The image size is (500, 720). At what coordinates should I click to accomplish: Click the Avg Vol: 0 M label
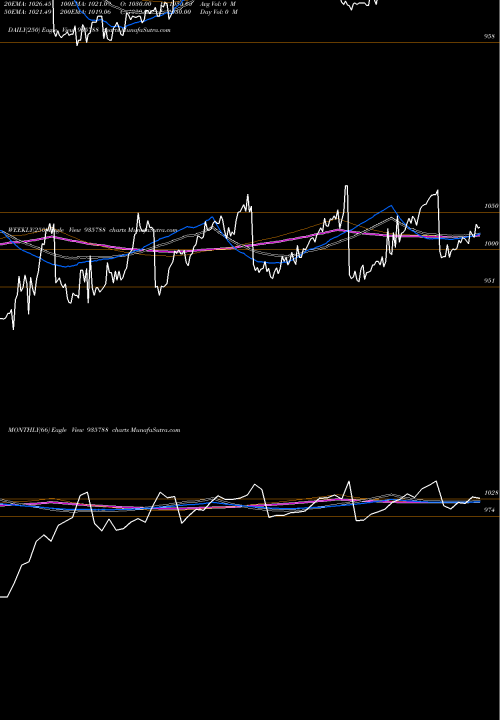[218, 4]
